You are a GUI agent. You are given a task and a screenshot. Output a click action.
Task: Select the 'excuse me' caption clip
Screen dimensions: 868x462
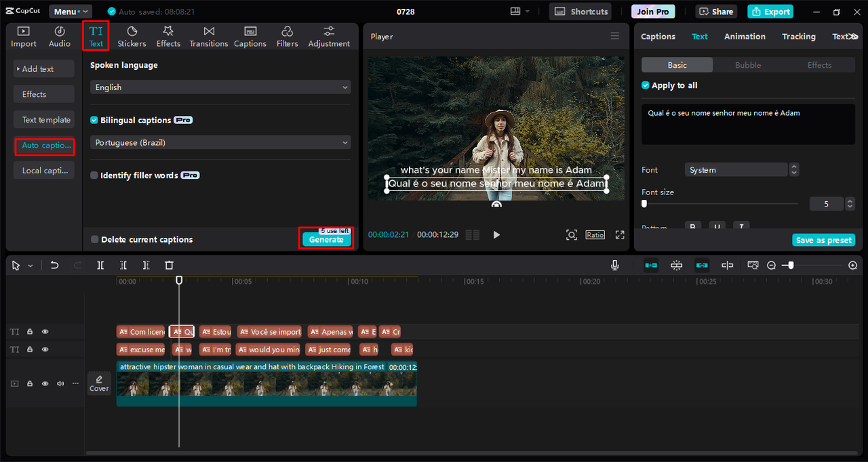141,350
